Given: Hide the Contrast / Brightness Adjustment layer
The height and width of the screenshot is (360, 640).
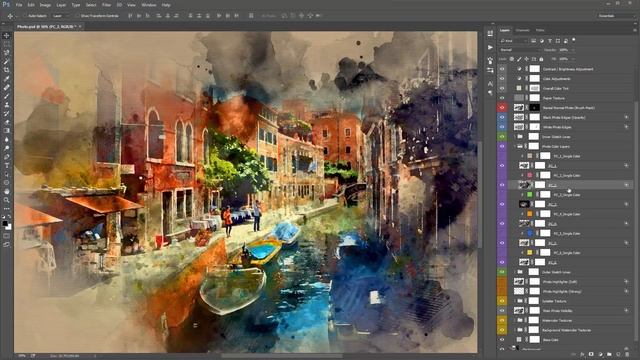Looking at the screenshot, I should coord(502,69).
